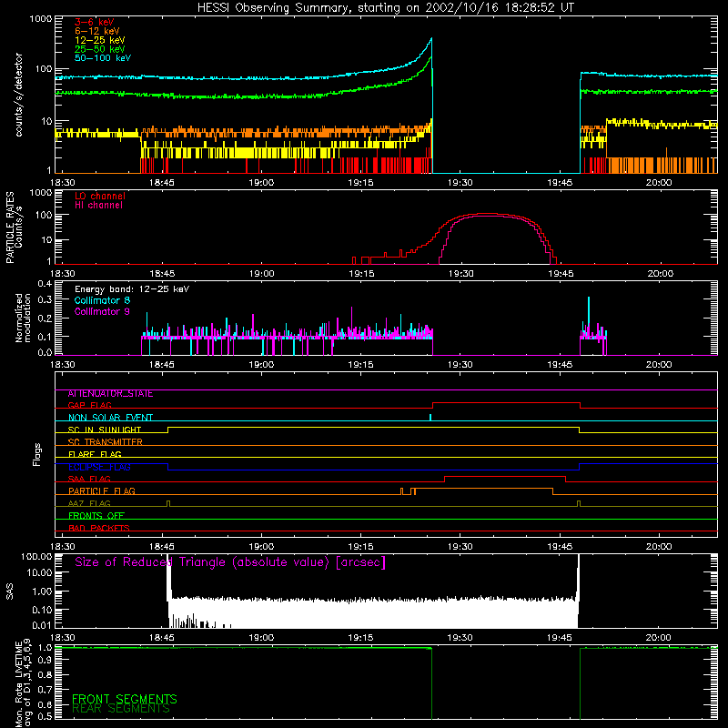728x728 pixels.
Task: Select the cyan "50-100 keV" legend label
Action: tap(103, 58)
